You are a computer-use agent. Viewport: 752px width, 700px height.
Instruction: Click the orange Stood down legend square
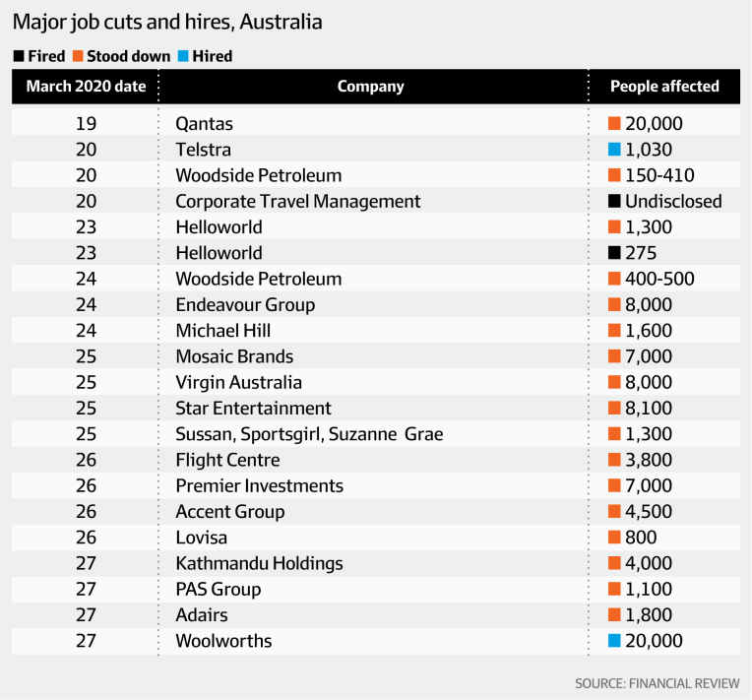tap(78, 56)
